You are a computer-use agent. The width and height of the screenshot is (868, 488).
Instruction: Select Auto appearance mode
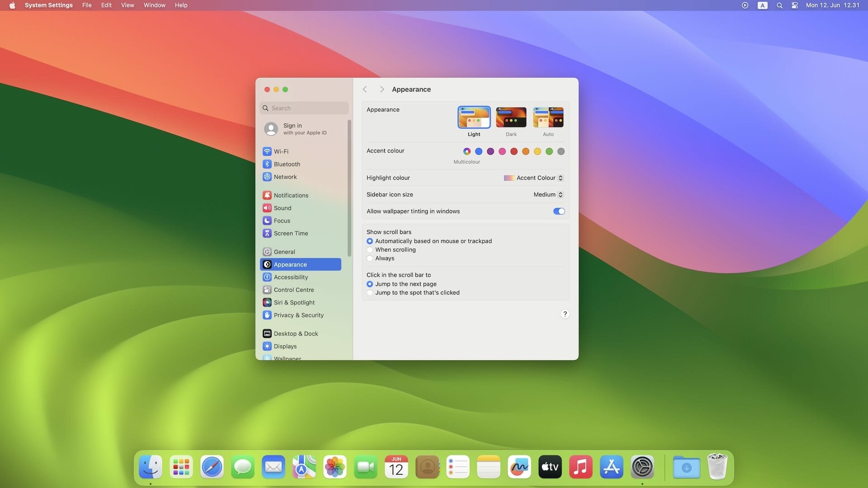point(548,117)
